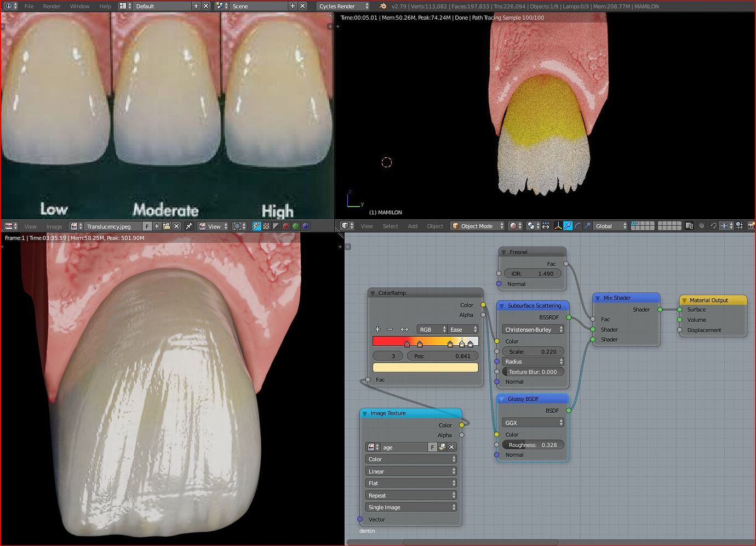
Task: Toggle snap during transform icon
Action: pos(713,226)
